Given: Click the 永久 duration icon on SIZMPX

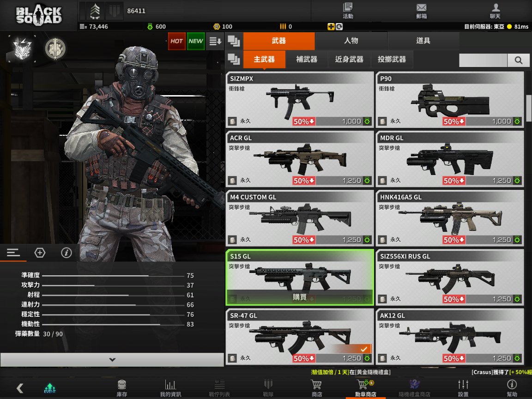Looking at the screenshot, I should [x=232, y=121].
